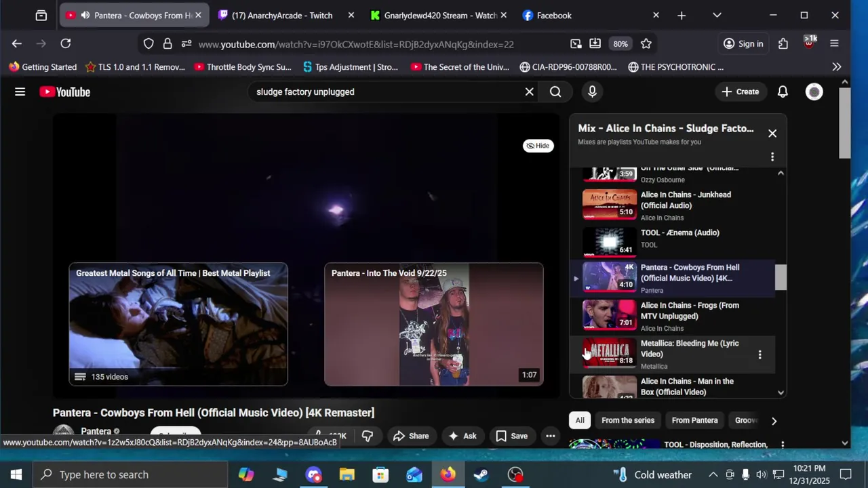868x488 pixels.
Task: Select the All filter chip
Action: (580, 420)
